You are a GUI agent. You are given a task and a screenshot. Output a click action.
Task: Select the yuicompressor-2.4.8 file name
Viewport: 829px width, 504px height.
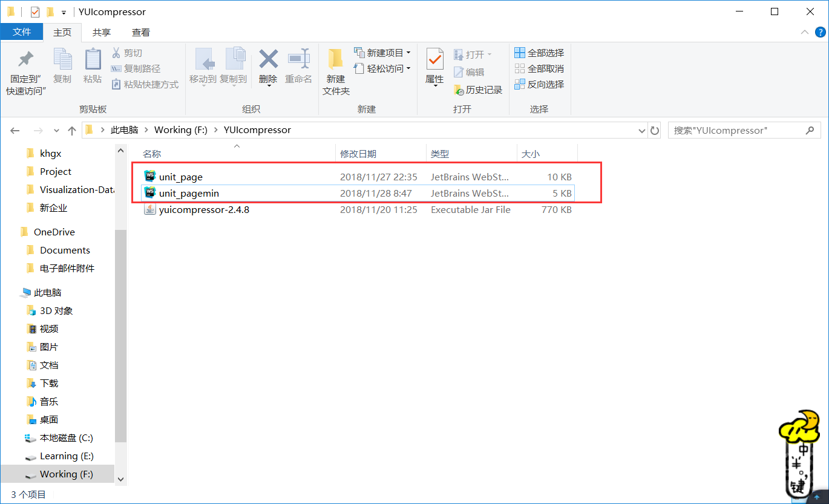[x=204, y=210]
